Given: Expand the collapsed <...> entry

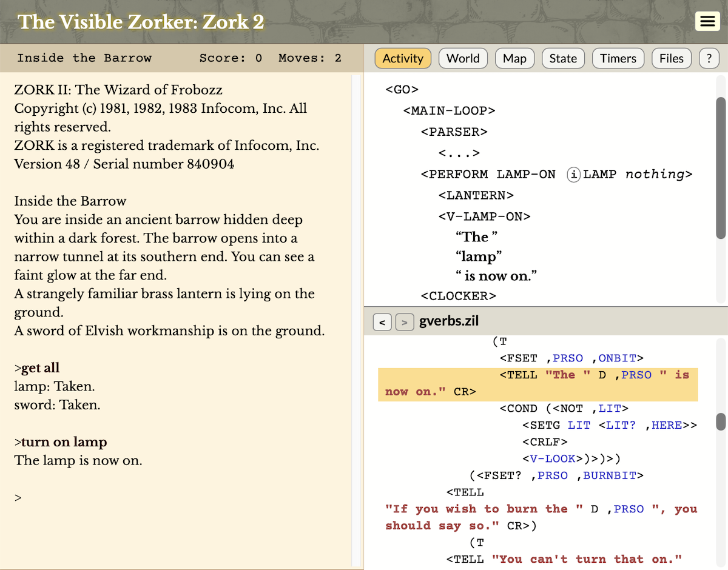Looking at the screenshot, I should tap(459, 153).
